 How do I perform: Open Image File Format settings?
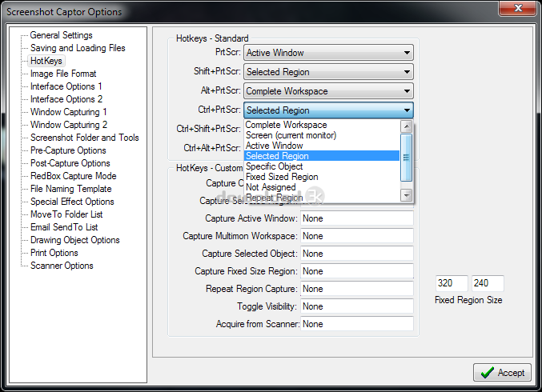coord(63,74)
